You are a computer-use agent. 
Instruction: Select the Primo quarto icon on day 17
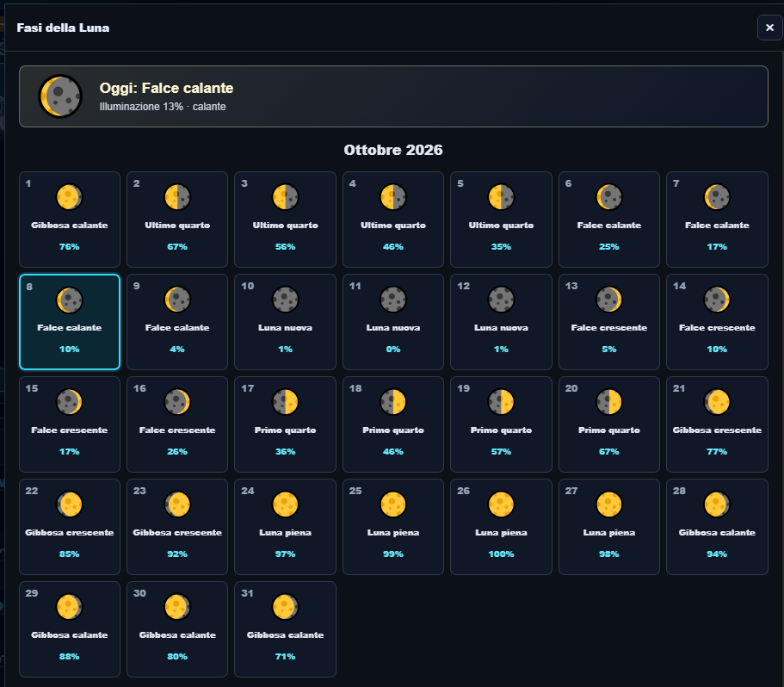pos(285,402)
